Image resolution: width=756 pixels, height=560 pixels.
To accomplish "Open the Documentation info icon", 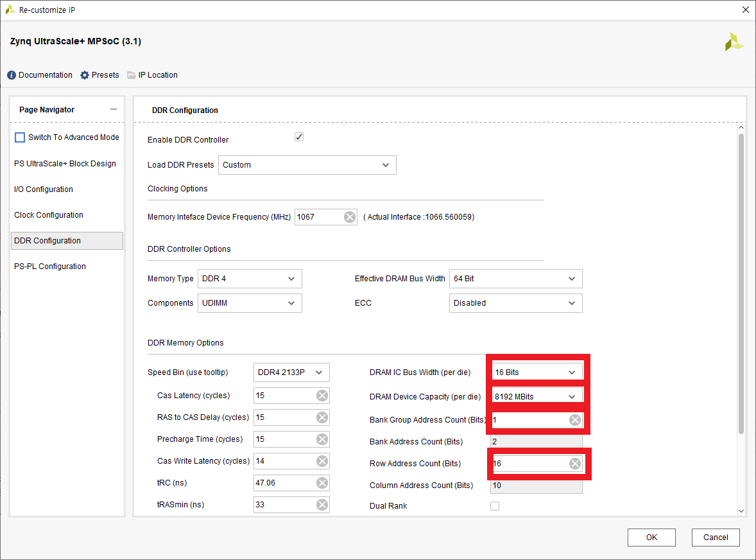I will point(12,75).
